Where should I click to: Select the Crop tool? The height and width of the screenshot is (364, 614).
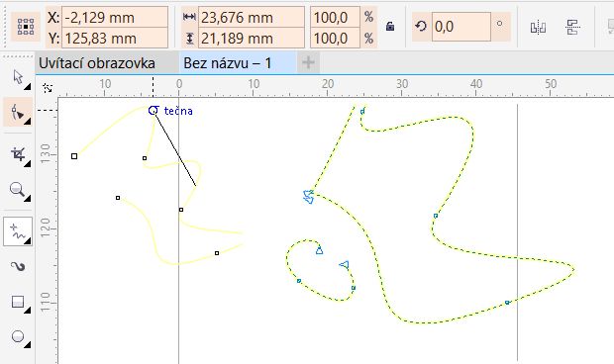[18, 154]
